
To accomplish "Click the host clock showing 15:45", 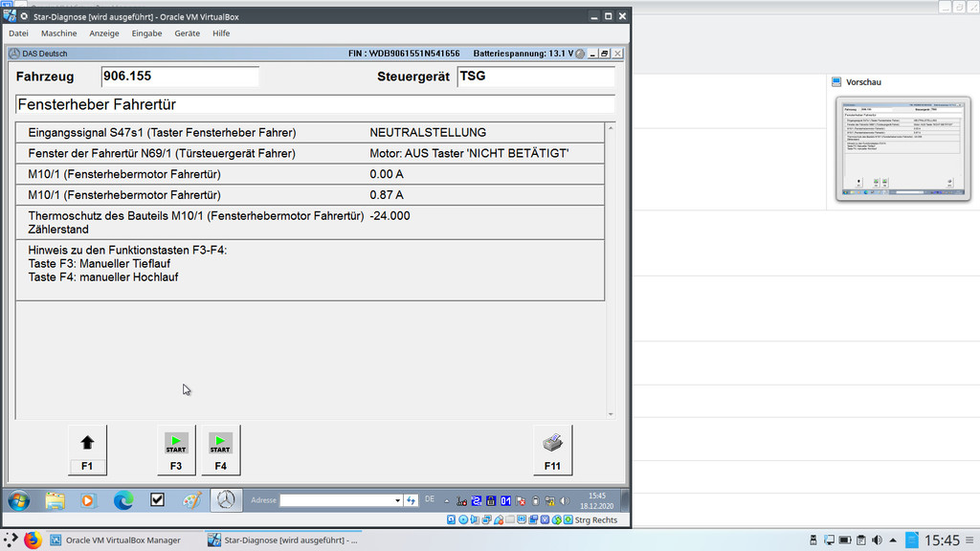I will pos(942,540).
